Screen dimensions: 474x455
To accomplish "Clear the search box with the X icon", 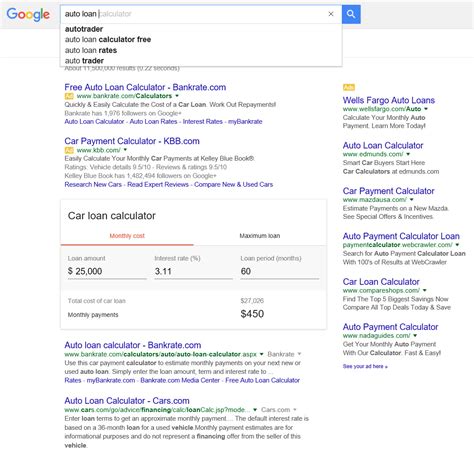I will 331,14.
